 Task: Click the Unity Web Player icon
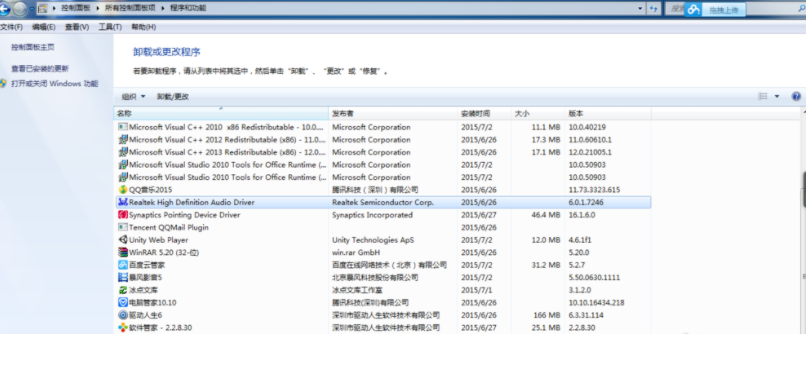tap(123, 240)
